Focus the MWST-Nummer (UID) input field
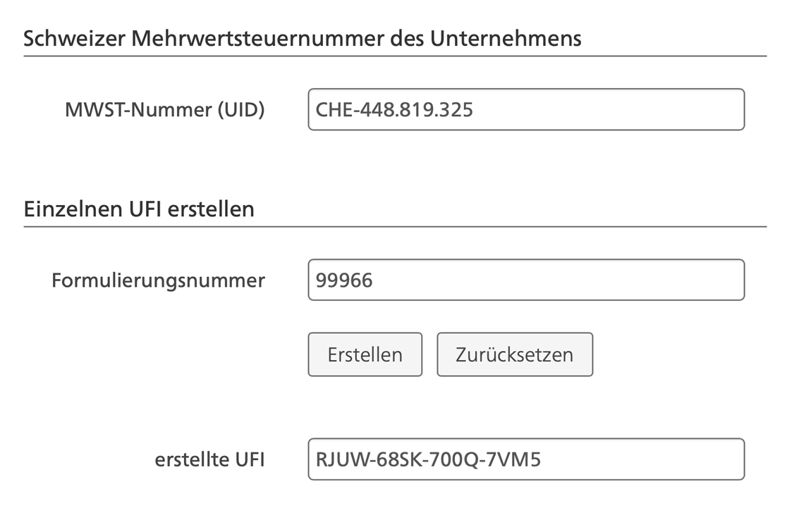This screenshot has height=532, width=799. [525, 110]
